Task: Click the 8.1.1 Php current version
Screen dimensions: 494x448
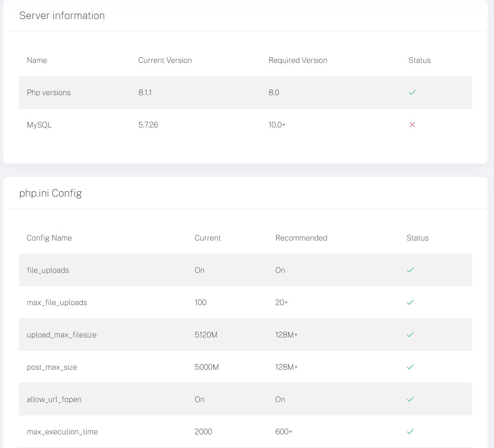Action: tap(145, 93)
